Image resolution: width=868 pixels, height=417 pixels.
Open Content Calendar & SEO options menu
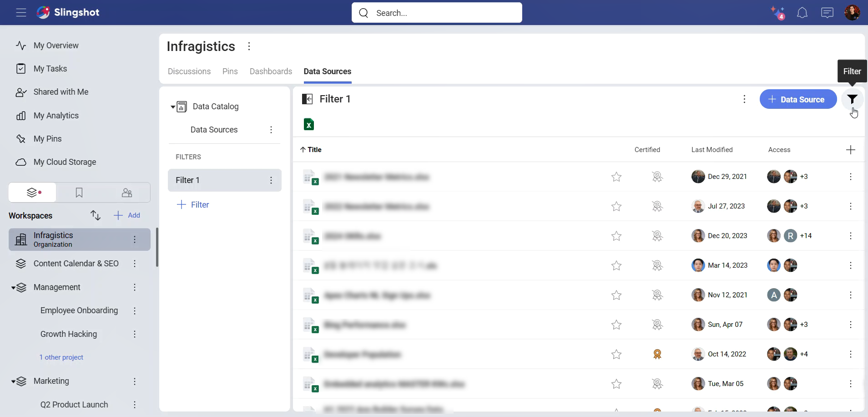coord(135,264)
